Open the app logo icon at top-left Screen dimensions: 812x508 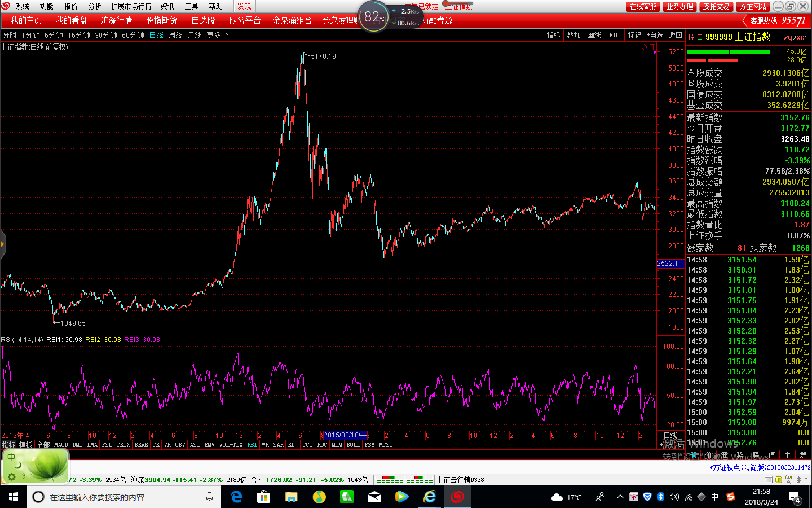[x=6, y=6]
